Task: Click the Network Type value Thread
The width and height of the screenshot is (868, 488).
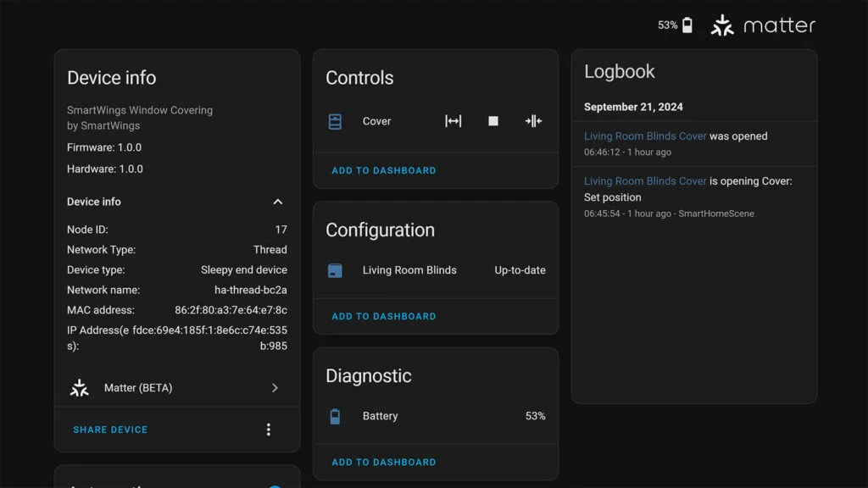Action: 270,250
